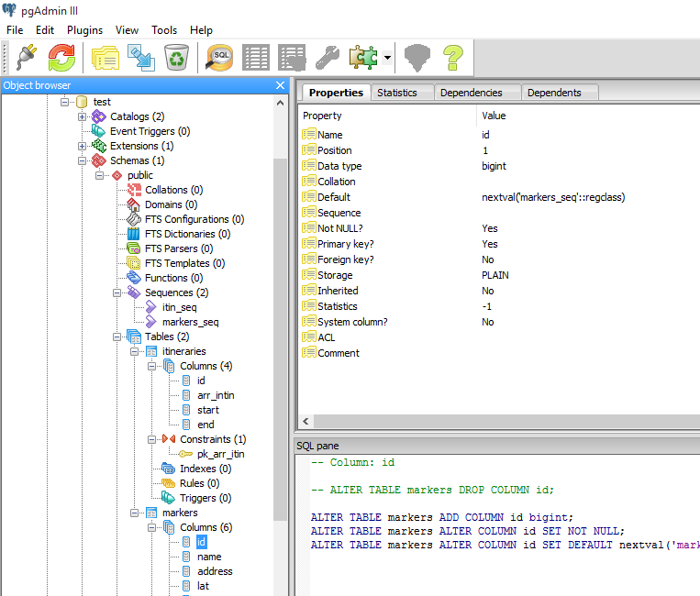This screenshot has width=700, height=596.
Task: Refresh the selected object with the arrows icon
Action: tap(61, 58)
